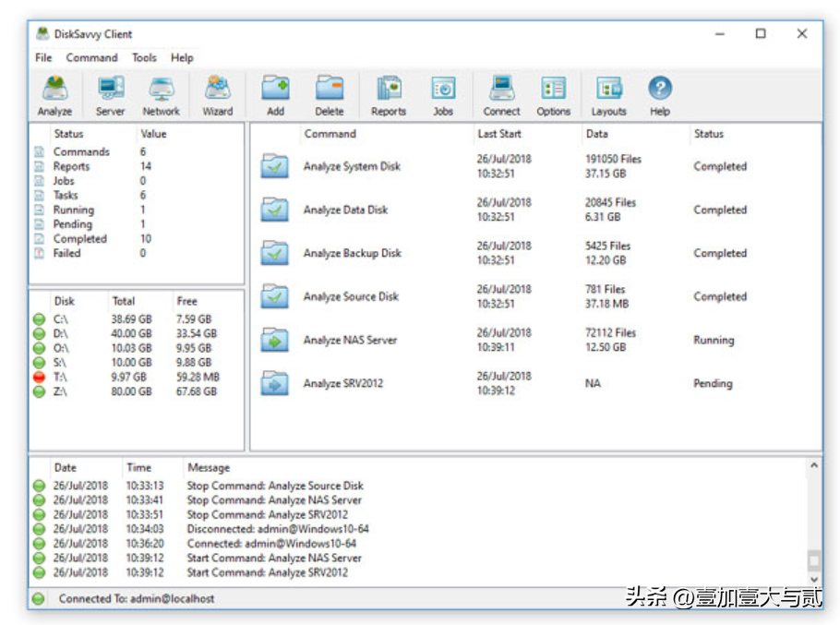Click the icon beside the Failed status row
The width and height of the screenshot is (840, 625).
pos(39,253)
